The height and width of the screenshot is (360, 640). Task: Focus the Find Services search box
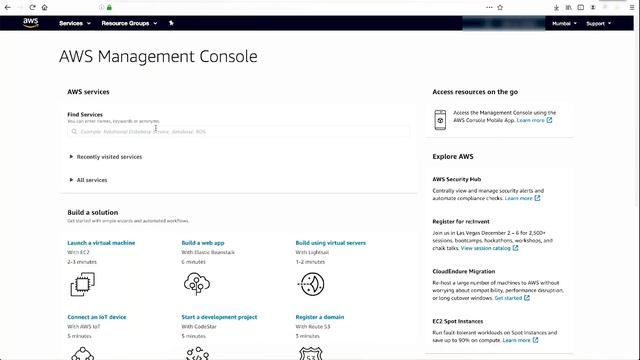point(239,131)
